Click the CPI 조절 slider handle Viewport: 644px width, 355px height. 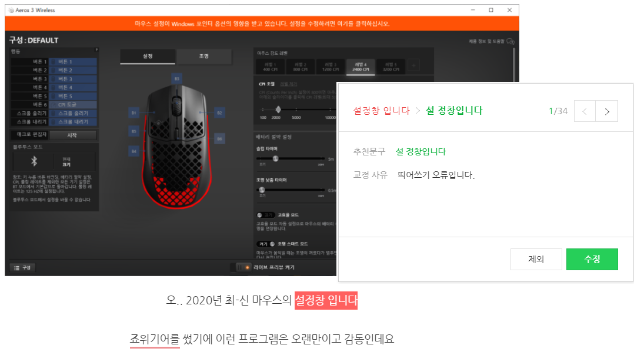pos(278,110)
